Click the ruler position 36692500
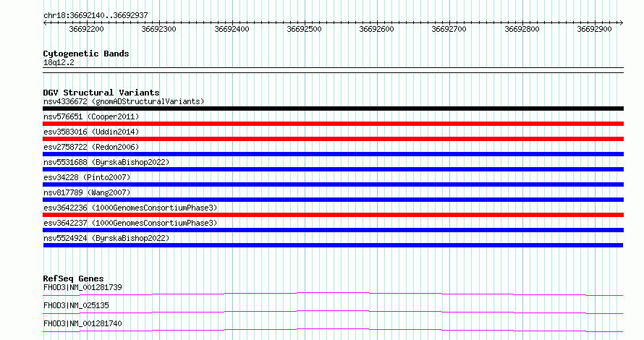The image size is (644, 340). click(x=305, y=29)
